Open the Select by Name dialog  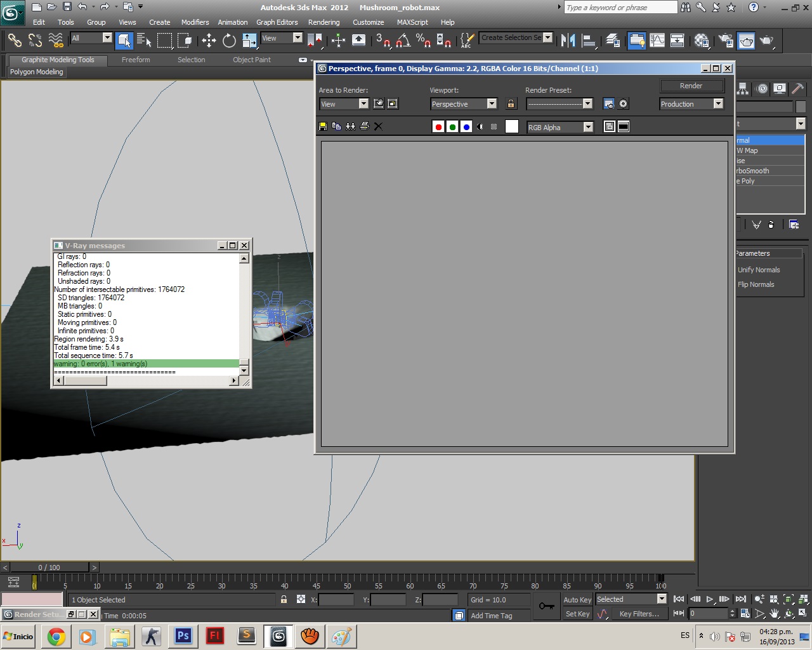coord(144,40)
